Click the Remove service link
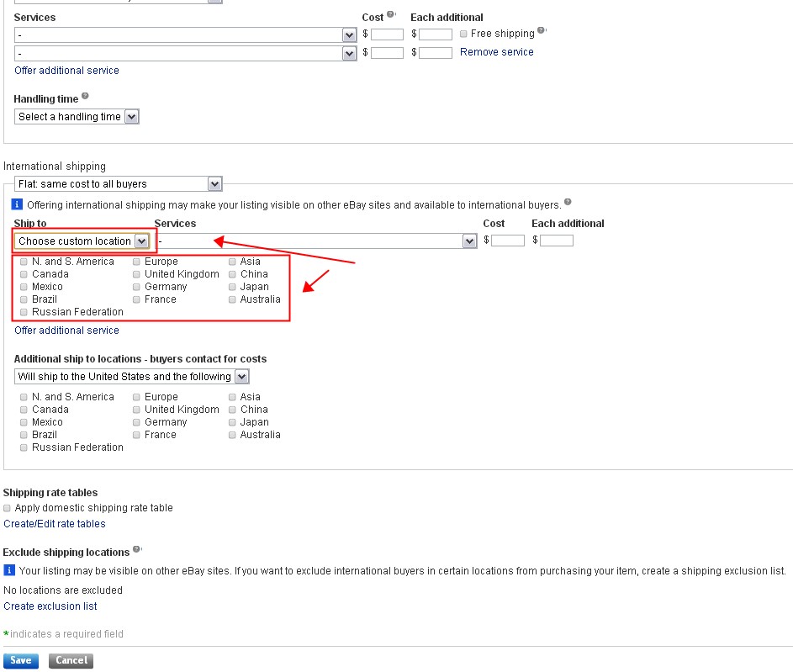This screenshot has height=672, width=793. tap(496, 52)
